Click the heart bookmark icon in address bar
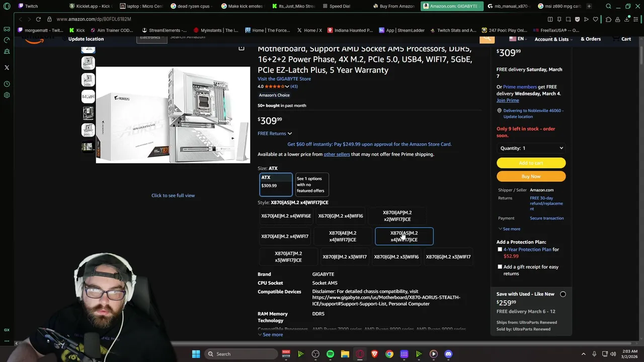Viewport: 644px width, 362px height. pyautogui.click(x=596, y=19)
